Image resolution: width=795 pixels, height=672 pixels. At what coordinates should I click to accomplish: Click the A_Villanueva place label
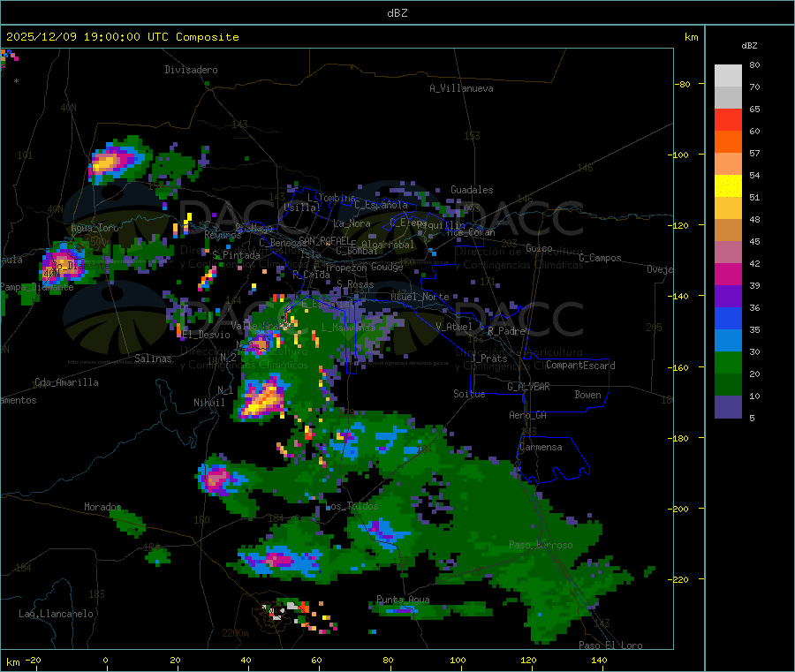[461, 88]
